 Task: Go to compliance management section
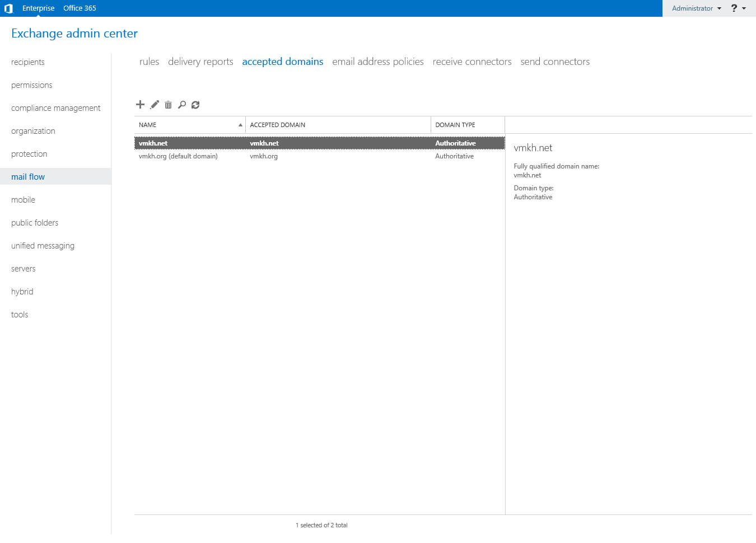click(55, 108)
